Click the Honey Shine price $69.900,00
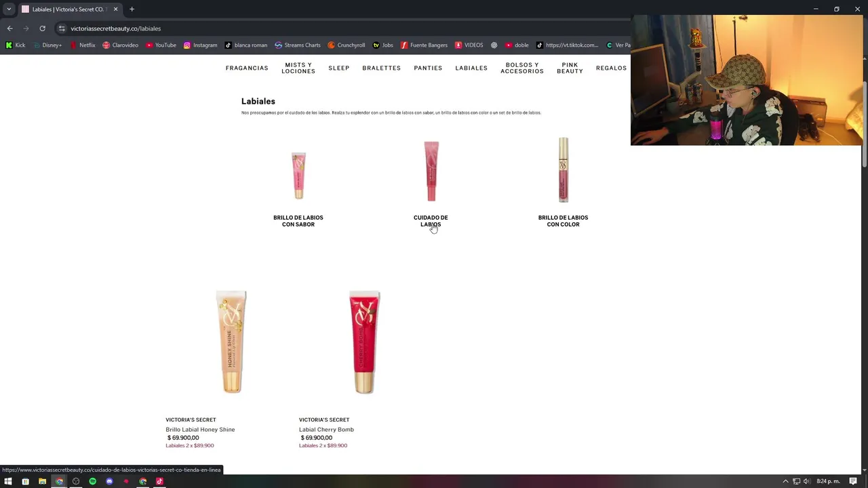This screenshot has height=488, width=868. point(183,438)
